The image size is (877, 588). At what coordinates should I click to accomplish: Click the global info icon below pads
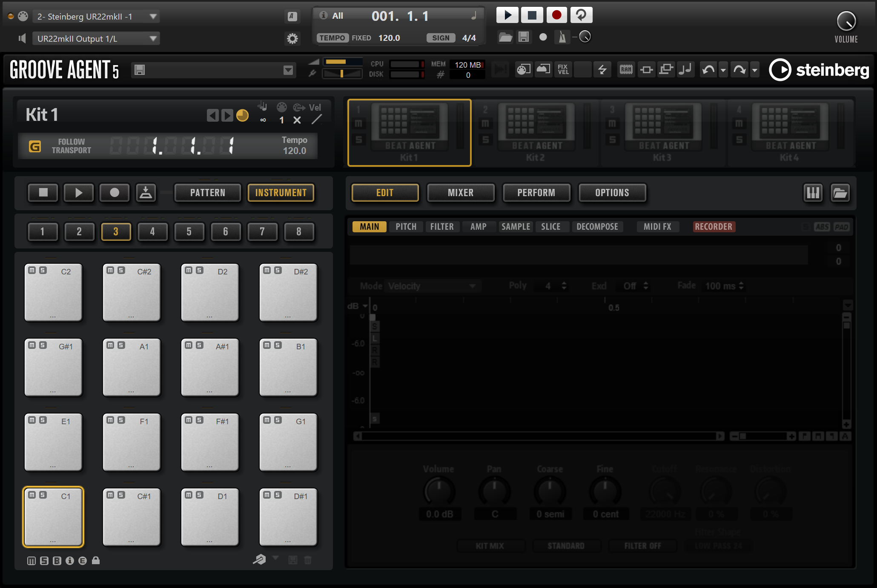click(70, 561)
